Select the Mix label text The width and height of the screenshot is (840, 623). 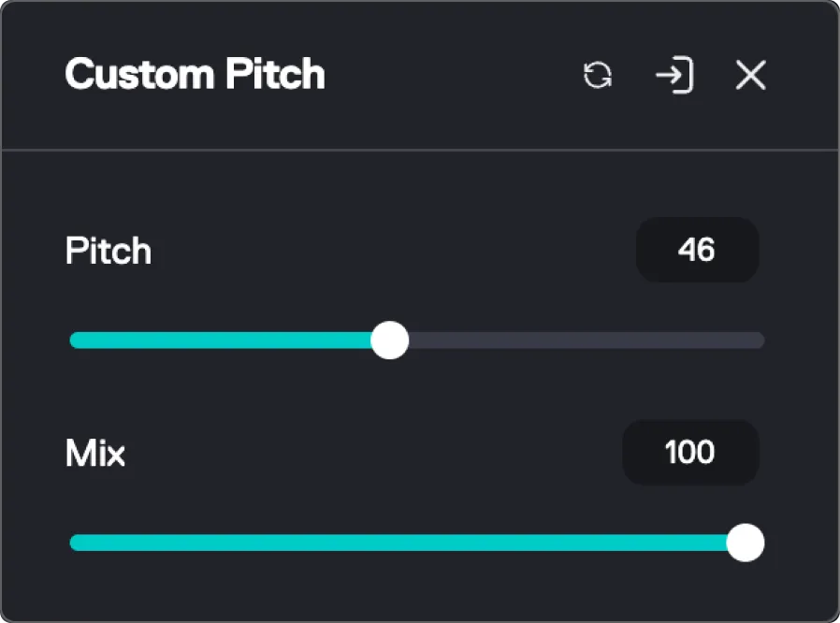(x=94, y=453)
